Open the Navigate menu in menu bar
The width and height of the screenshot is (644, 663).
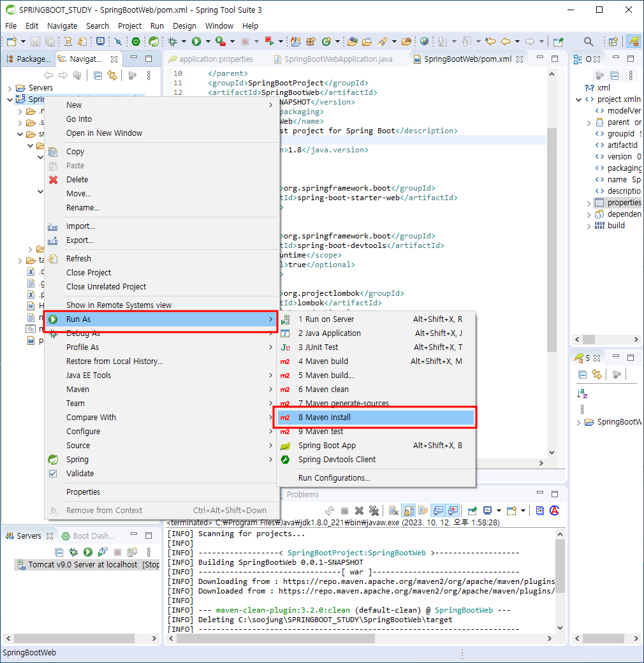pyautogui.click(x=62, y=25)
